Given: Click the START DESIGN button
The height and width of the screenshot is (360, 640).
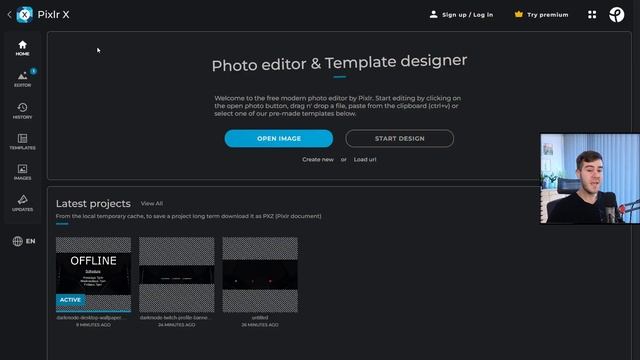Looking at the screenshot, I should pos(399,138).
